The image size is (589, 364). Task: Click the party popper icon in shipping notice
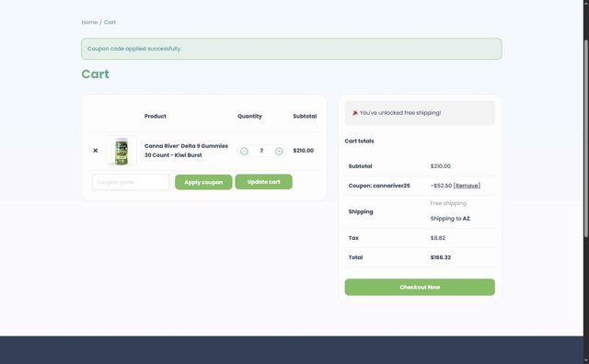coord(355,112)
